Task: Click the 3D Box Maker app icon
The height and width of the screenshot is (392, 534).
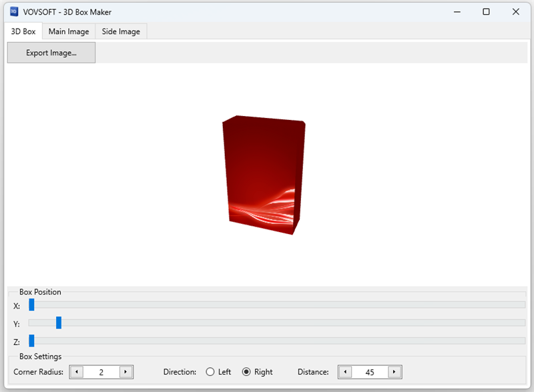Action: 13,11
